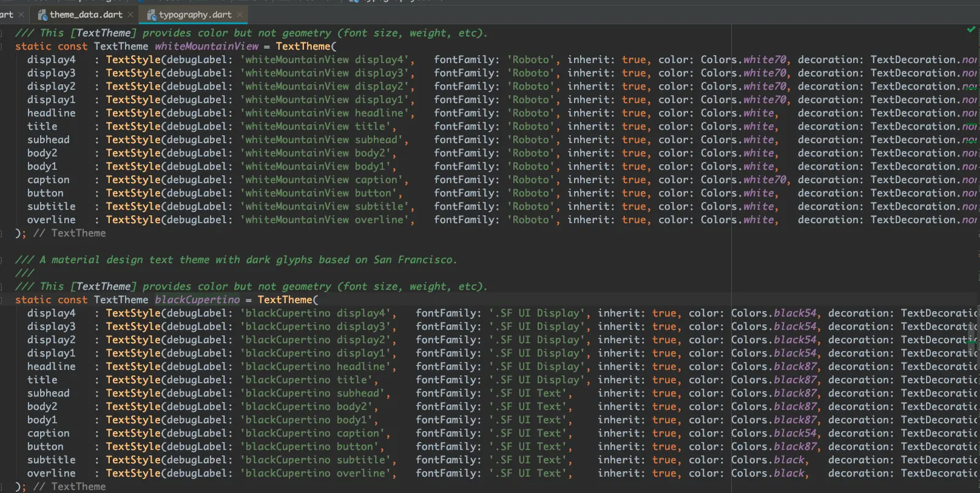Click the string 'whiteMountainView overline'

coord(325,220)
